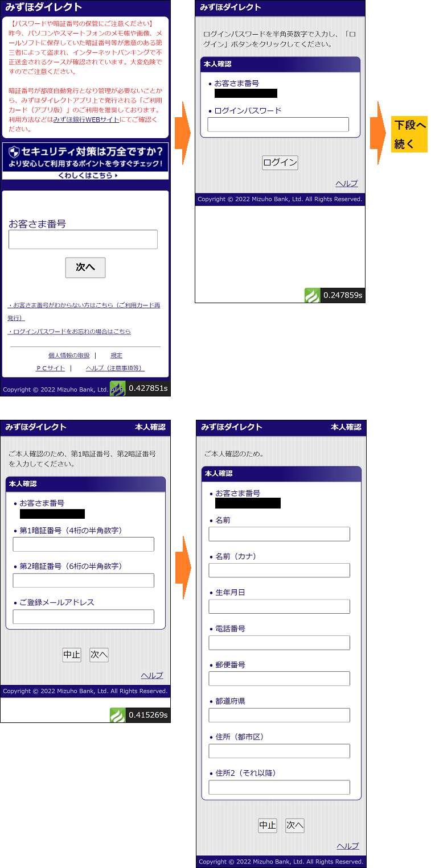Open the くわしくはこちら security banner link
Screen dimensions: 431x868
85,176
